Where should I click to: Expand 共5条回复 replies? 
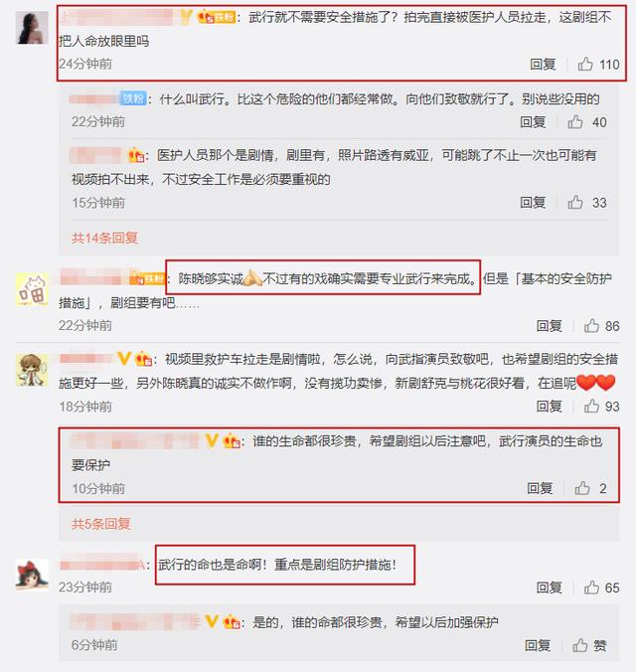(100, 524)
